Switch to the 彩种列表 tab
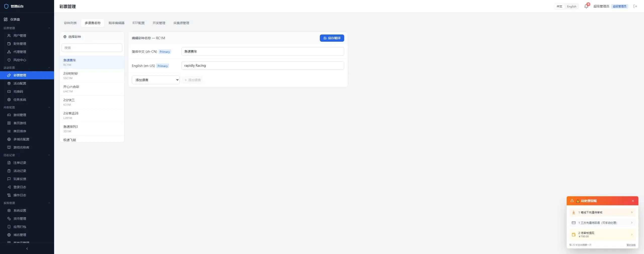644x254 pixels. pos(70,23)
